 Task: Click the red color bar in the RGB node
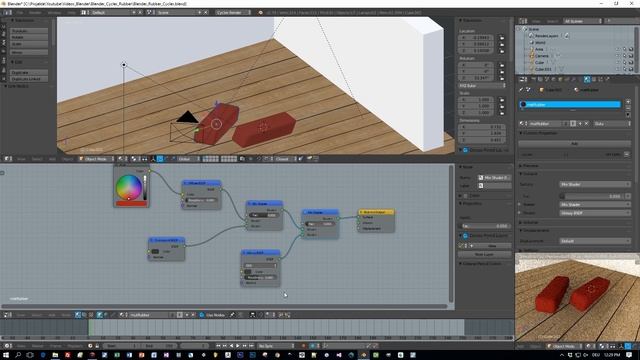tap(131, 203)
